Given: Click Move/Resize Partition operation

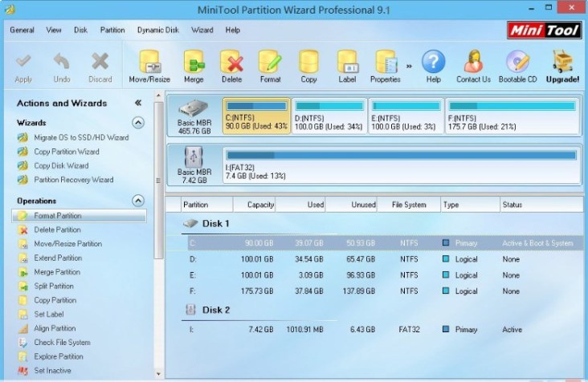Looking at the screenshot, I should (67, 244).
